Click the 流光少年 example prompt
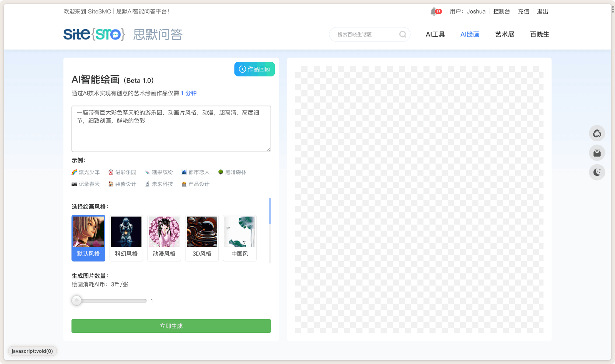Viewport: 615px width, 364px height. (x=89, y=172)
